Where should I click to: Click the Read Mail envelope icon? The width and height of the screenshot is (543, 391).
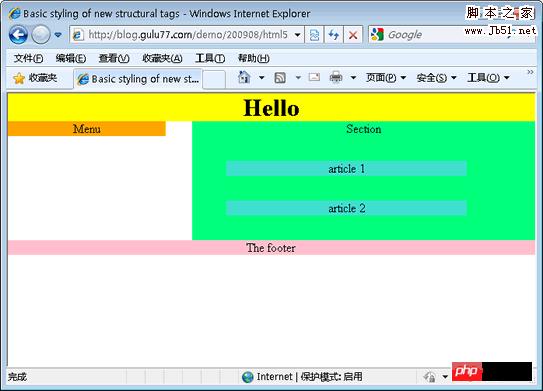pos(314,77)
